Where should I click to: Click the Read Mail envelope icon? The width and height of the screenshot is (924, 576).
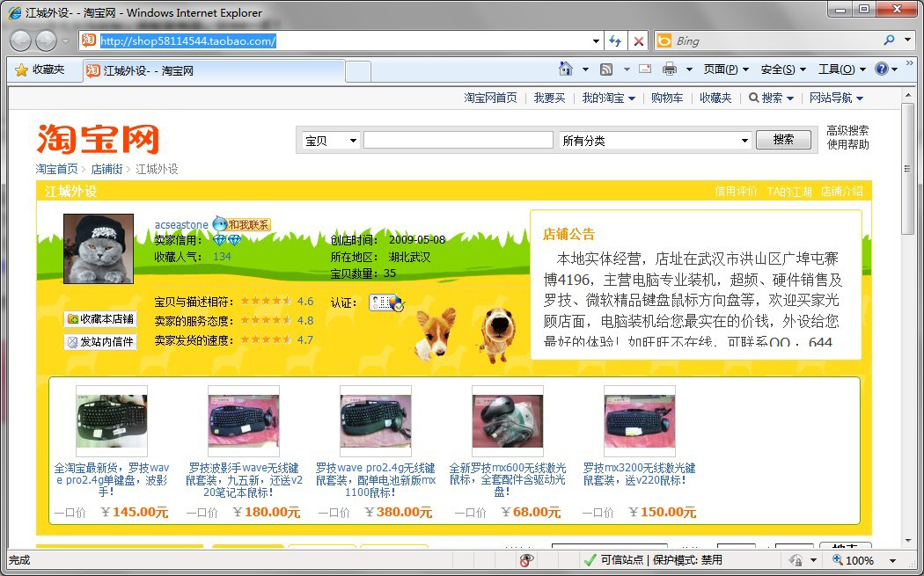(x=645, y=69)
